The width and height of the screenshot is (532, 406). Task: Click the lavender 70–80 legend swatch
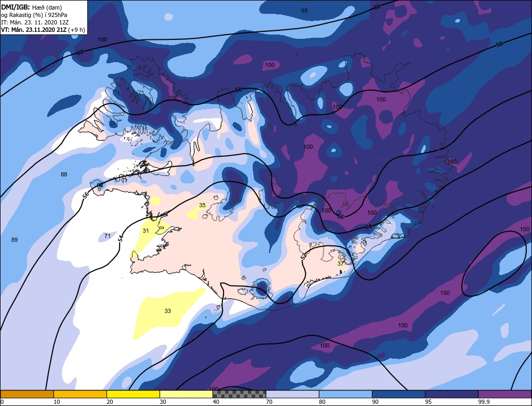tap(293, 394)
